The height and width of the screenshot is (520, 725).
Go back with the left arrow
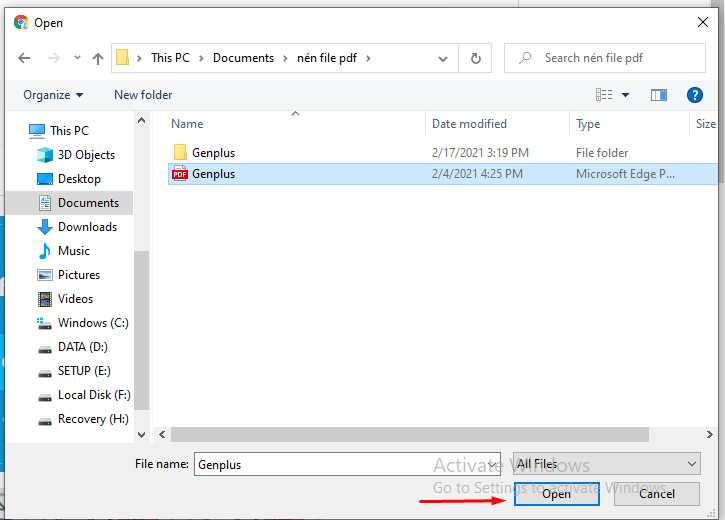click(24, 58)
